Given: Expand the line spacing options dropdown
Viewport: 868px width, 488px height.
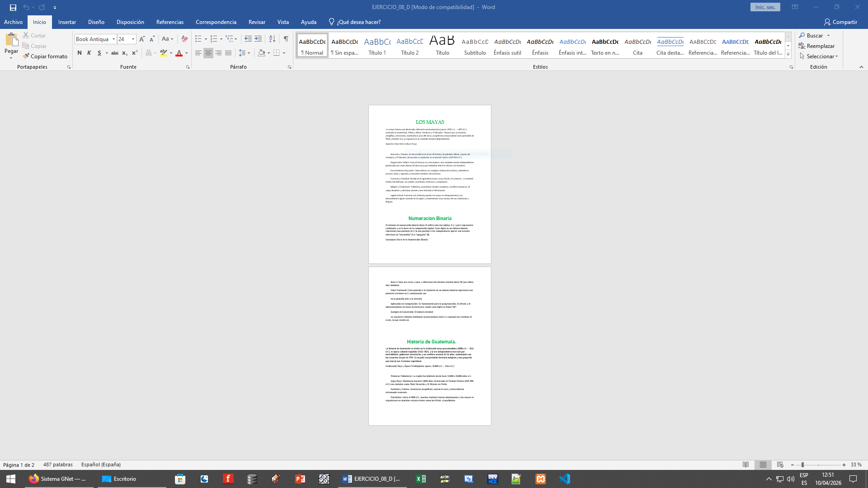Looking at the screenshot, I should click(249, 53).
